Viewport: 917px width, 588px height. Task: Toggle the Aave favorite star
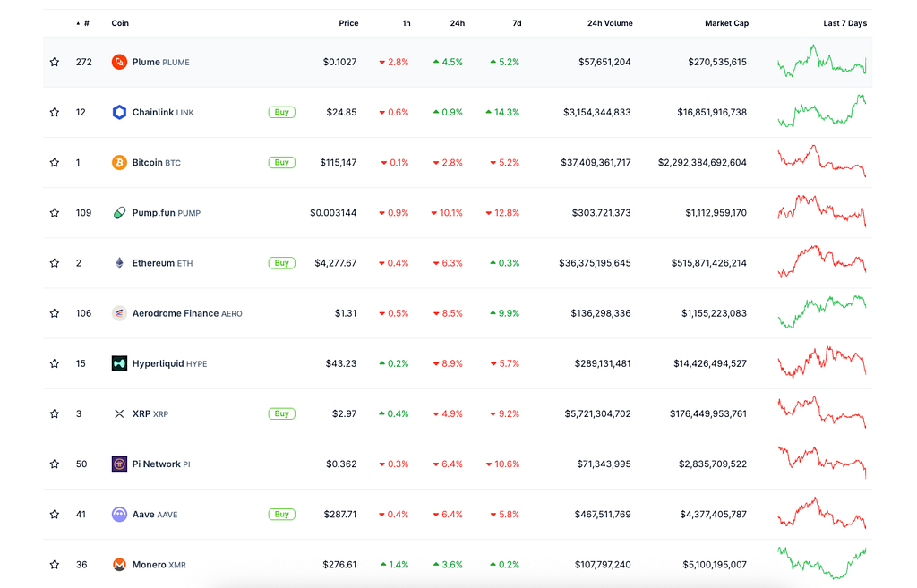55,515
